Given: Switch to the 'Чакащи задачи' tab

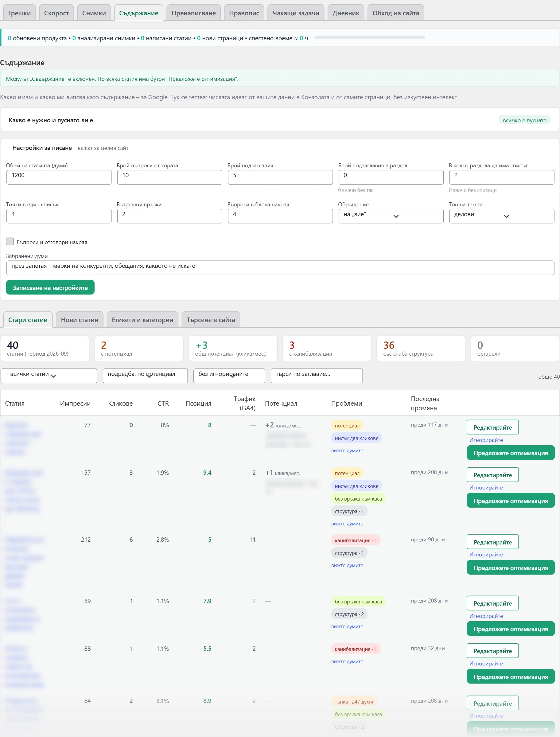Looking at the screenshot, I should (x=296, y=13).
